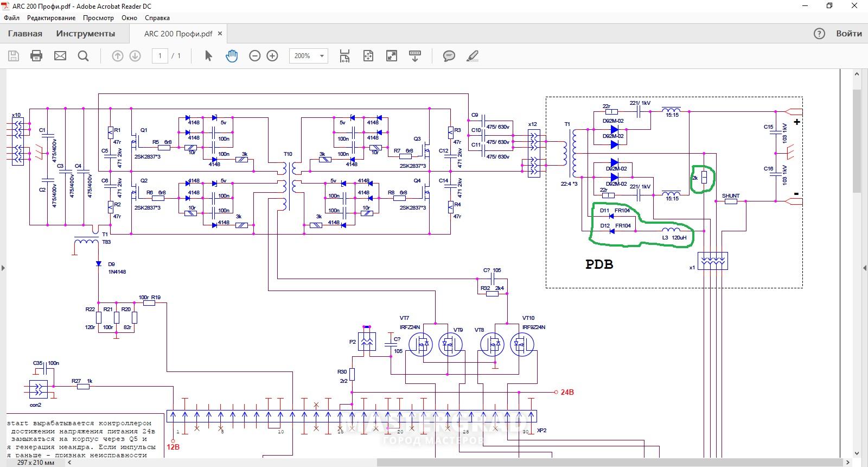
Task: Open the Просмотр menu
Action: pyautogui.click(x=98, y=18)
